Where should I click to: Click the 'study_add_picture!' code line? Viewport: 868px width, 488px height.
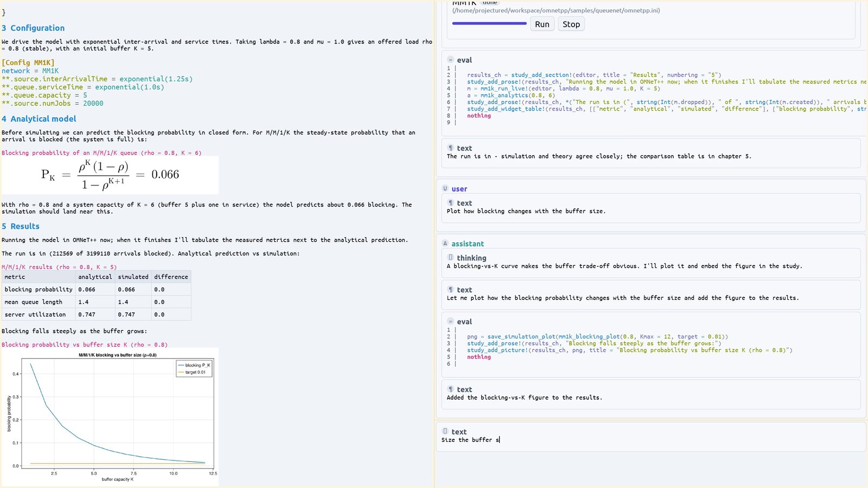pos(630,350)
